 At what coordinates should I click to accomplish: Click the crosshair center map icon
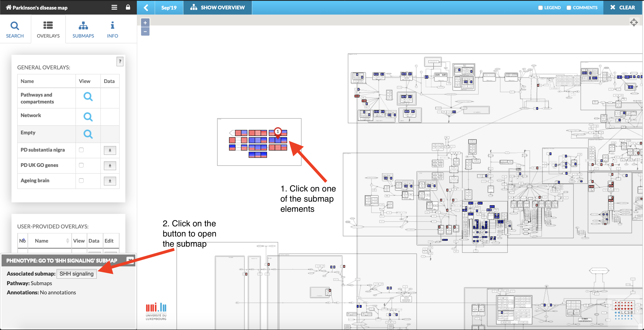click(x=634, y=22)
